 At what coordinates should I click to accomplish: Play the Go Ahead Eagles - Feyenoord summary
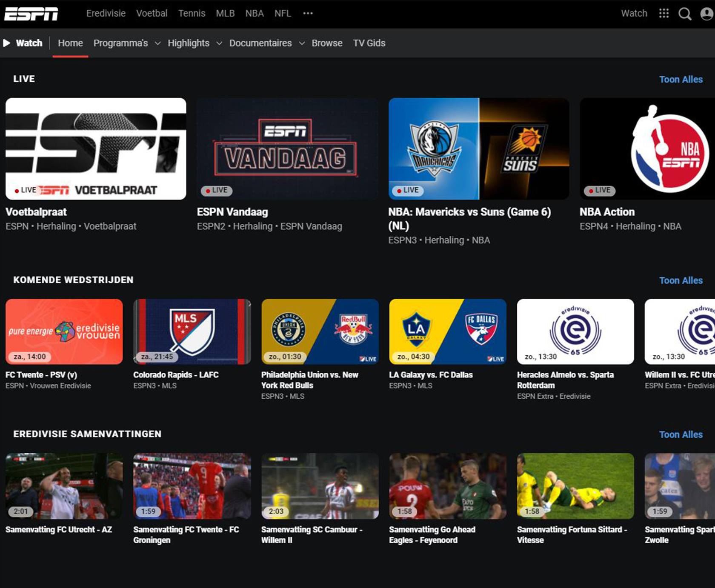(x=448, y=486)
